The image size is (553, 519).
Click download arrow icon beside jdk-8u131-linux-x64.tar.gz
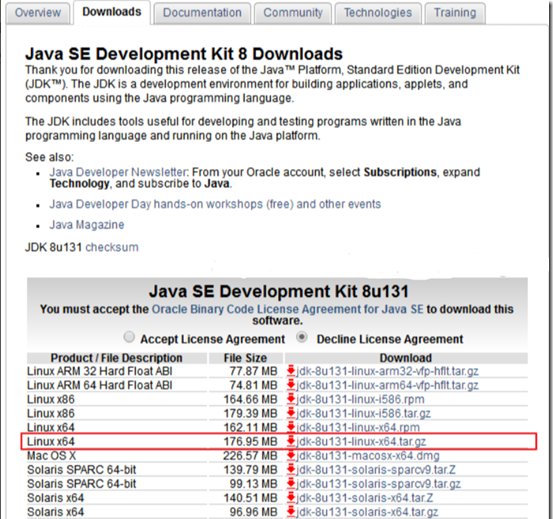(x=291, y=441)
